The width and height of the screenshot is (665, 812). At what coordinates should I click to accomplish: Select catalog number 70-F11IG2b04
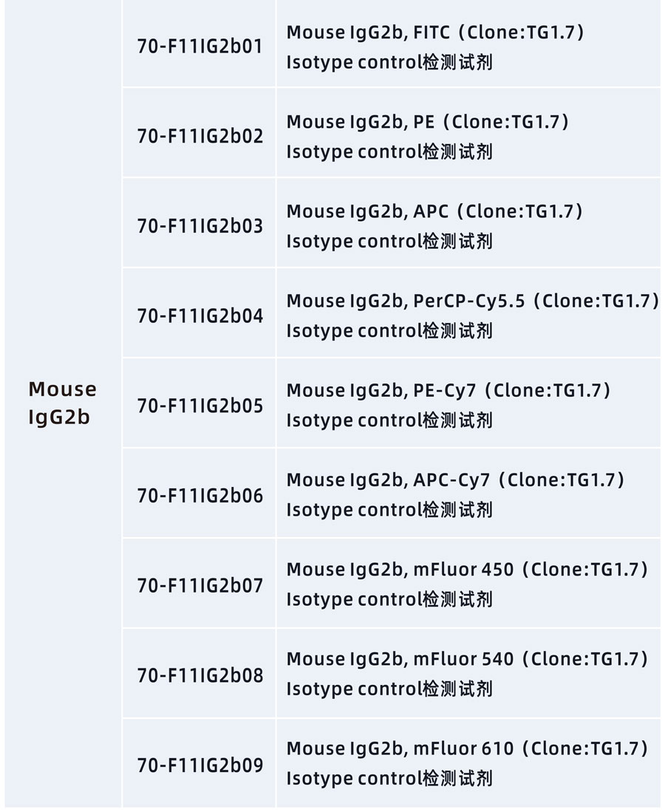199,316
